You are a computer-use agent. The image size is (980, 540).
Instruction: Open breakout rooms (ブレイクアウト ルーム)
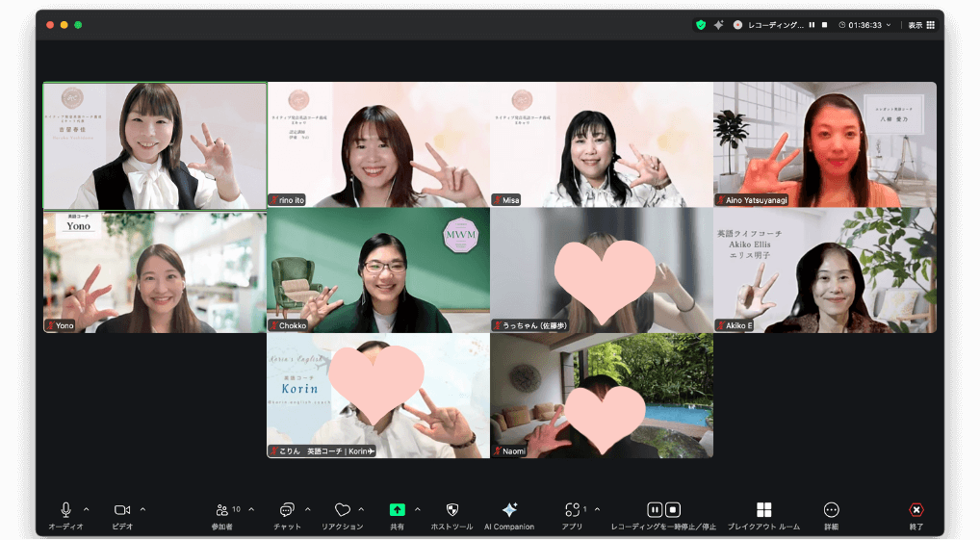763,510
